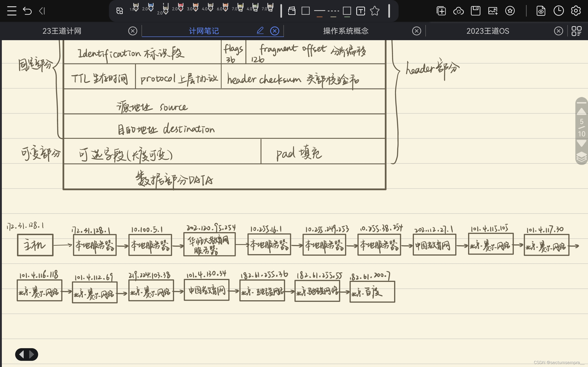Select the text insertion tool
This screenshot has width=588, height=367.
[x=361, y=11]
